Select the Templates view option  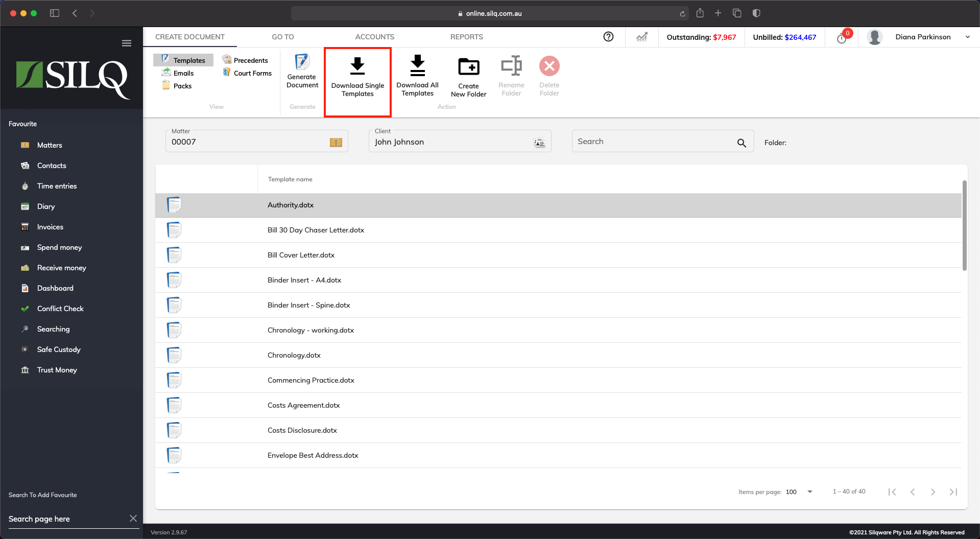(x=183, y=60)
